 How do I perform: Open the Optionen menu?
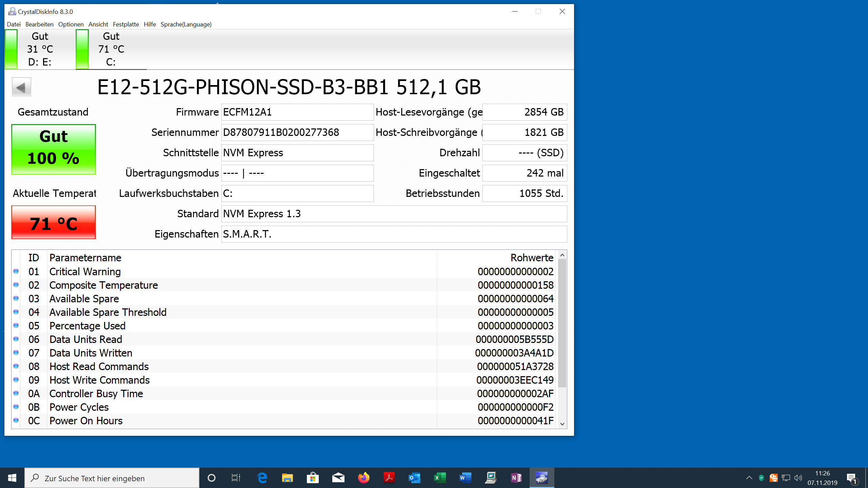point(71,24)
